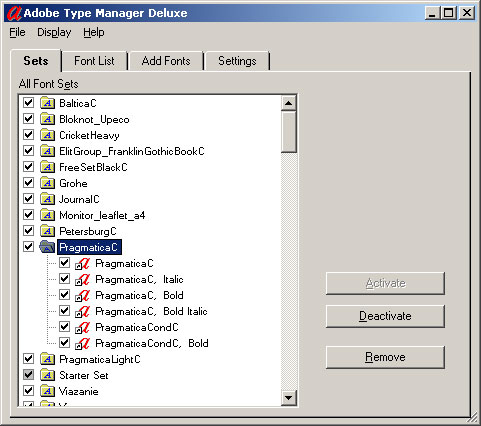Click the CricketHeavy set folder icon

click(x=47, y=135)
